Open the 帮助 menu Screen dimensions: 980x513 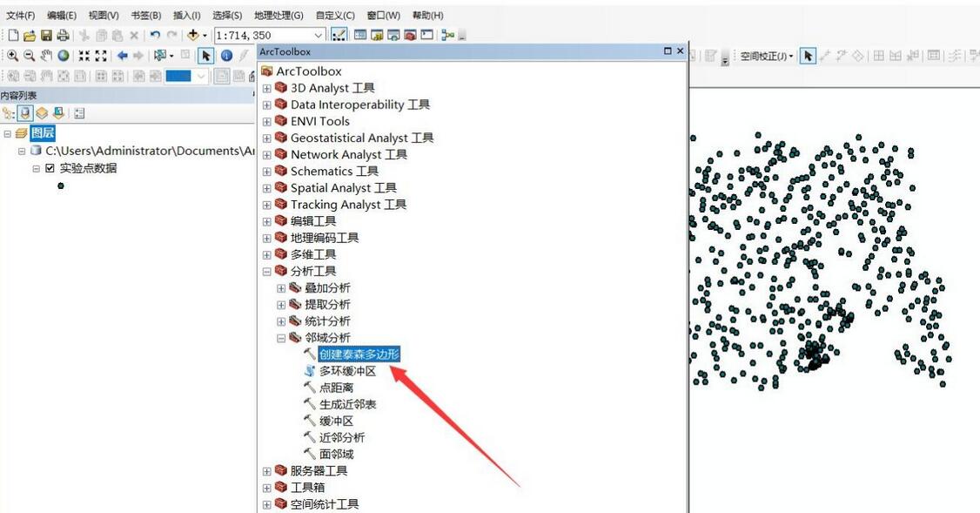pos(428,15)
